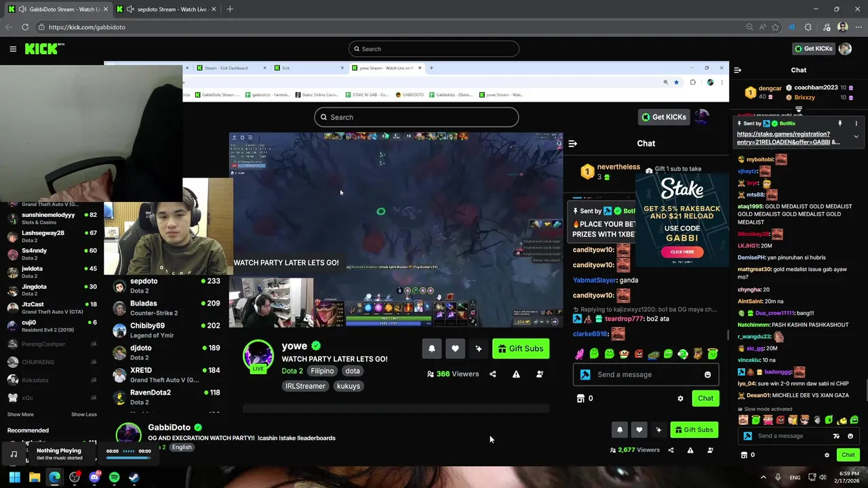This screenshot has height=488, width=868.
Task: Open chat settings gear beside Chat button
Action: (827, 455)
